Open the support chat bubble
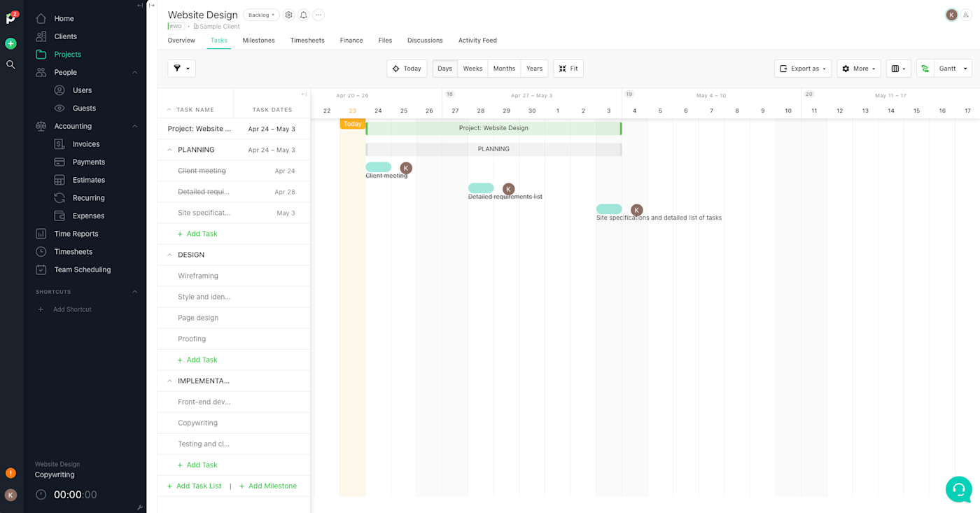 (958, 489)
